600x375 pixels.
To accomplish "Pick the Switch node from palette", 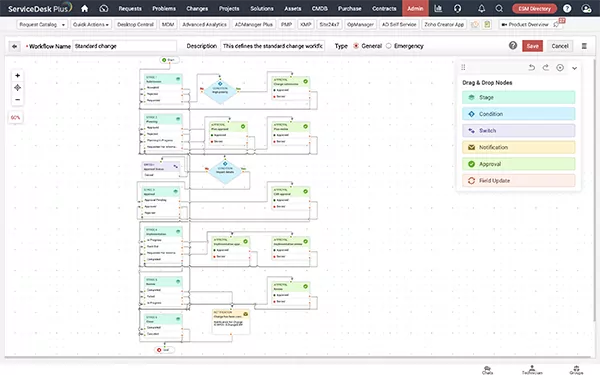I will point(518,130).
